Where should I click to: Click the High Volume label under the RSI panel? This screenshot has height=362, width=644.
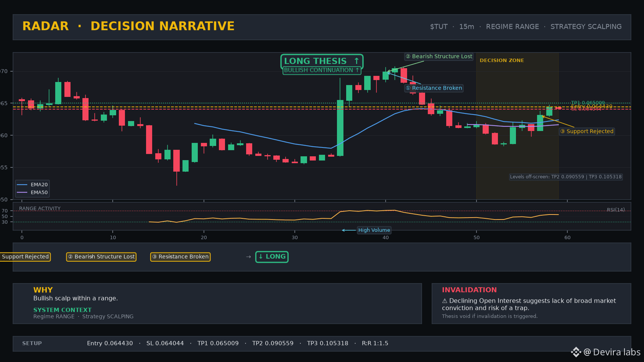(374, 230)
